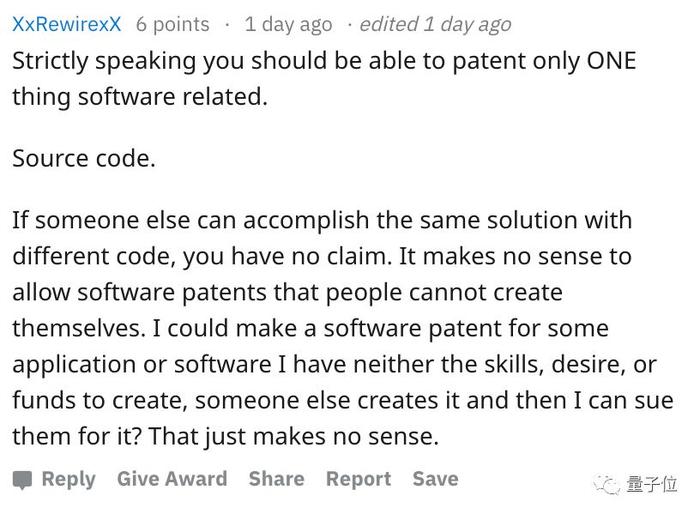
Task: Open the '1 day ago' timestamp permalink
Action: (x=288, y=24)
